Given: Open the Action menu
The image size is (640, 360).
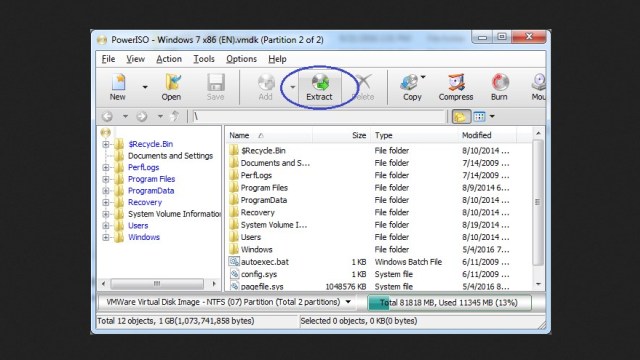Looking at the screenshot, I should pyautogui.click(x=169, y=59).
